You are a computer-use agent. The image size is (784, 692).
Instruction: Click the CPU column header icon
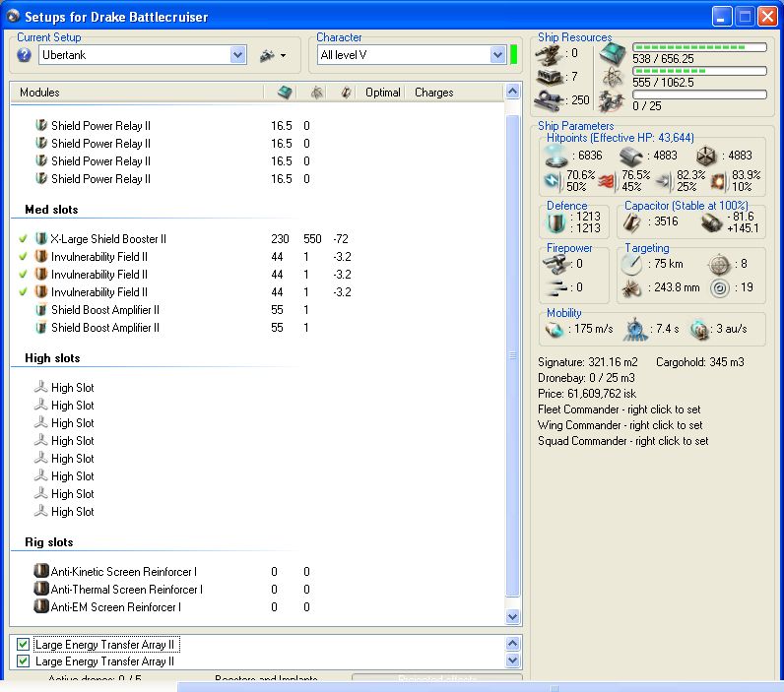(285, 92)
